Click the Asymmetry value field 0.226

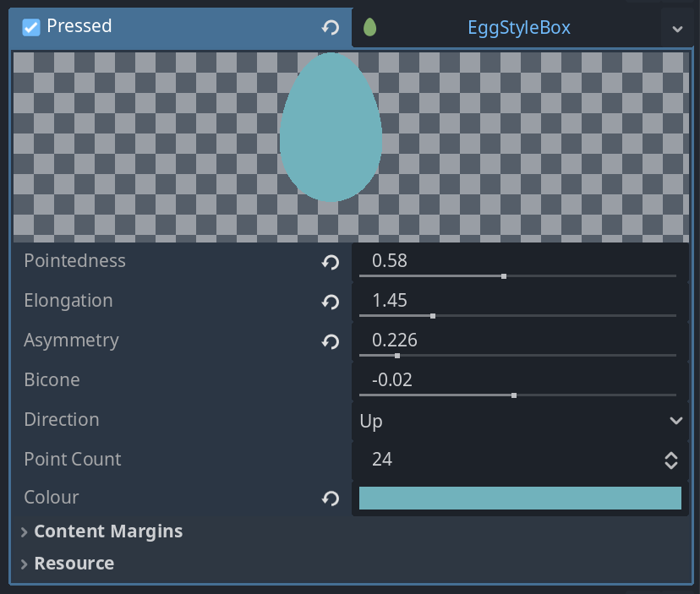[x=507, y=340]
